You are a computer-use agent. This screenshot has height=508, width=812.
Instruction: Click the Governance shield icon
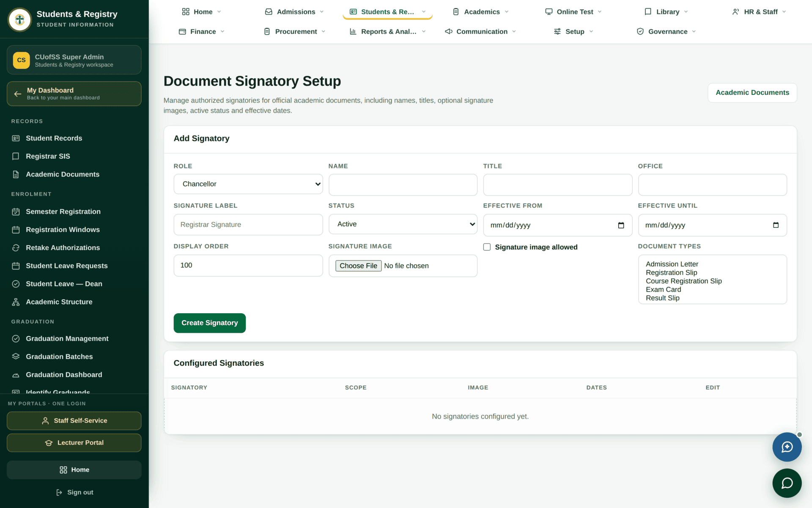click(x=640, y=32)
